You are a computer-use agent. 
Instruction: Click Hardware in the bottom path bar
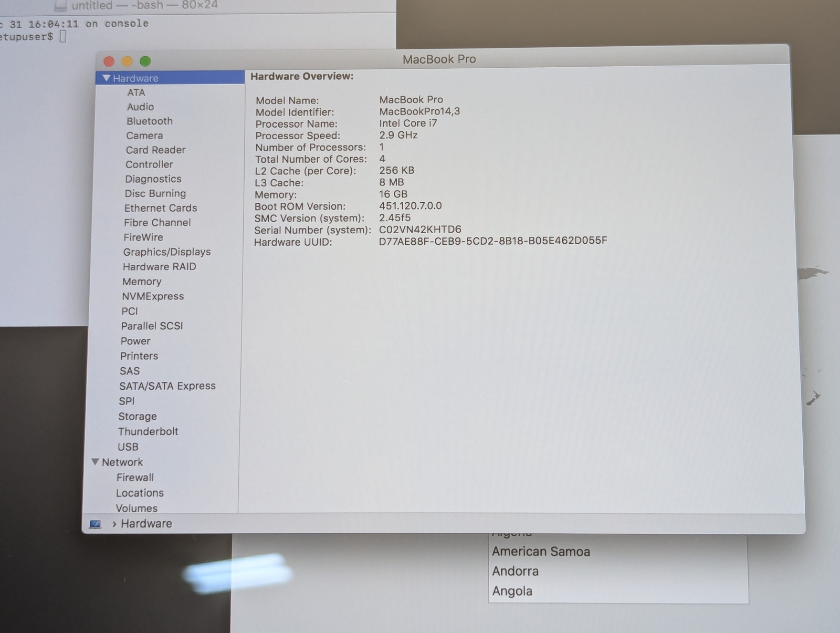click(146, 524)
